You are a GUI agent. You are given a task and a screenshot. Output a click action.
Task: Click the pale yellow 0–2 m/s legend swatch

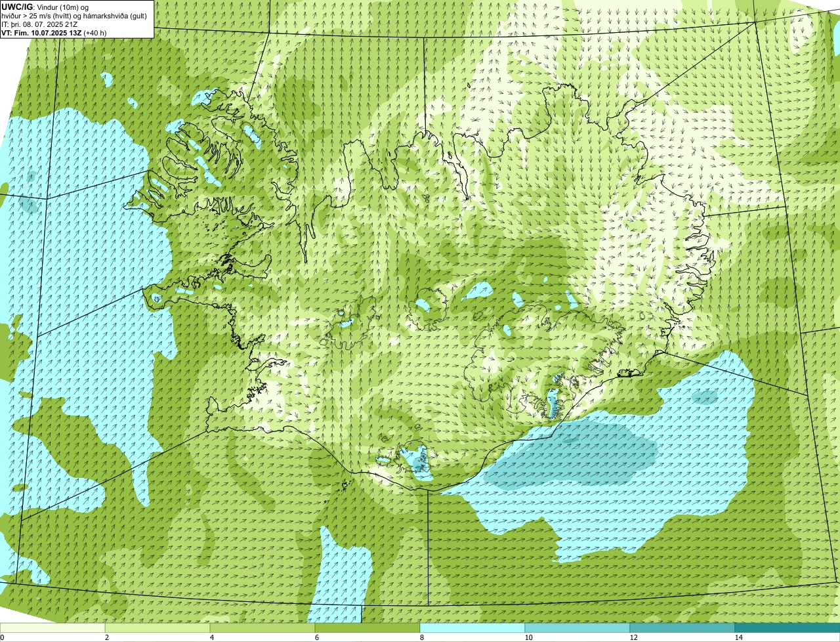(52, 628)
